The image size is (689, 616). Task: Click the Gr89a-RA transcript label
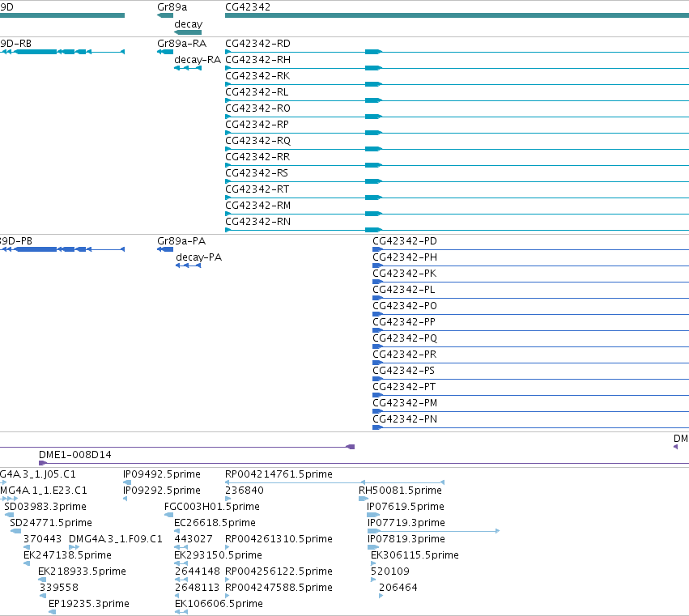pos(181,44)
